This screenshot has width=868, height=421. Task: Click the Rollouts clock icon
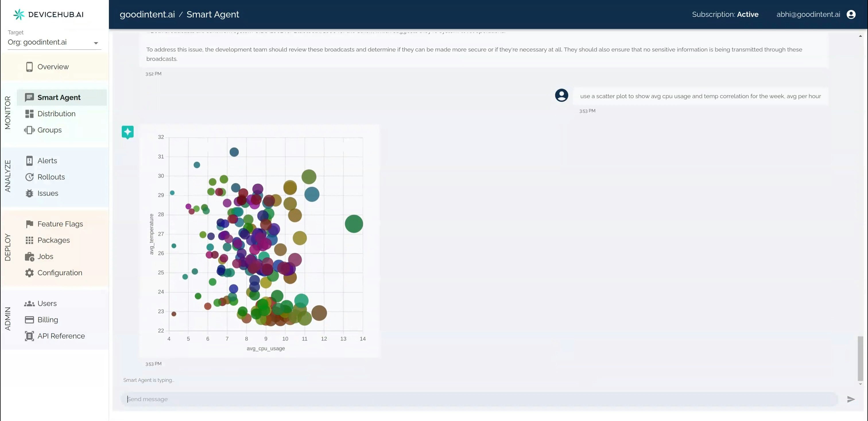coord(29,177)
